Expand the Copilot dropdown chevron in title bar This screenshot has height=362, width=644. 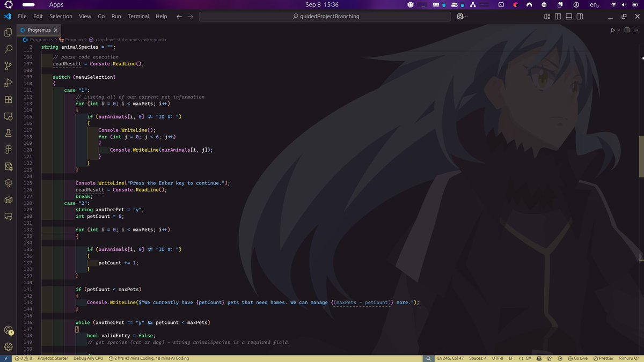click(466, 16)
